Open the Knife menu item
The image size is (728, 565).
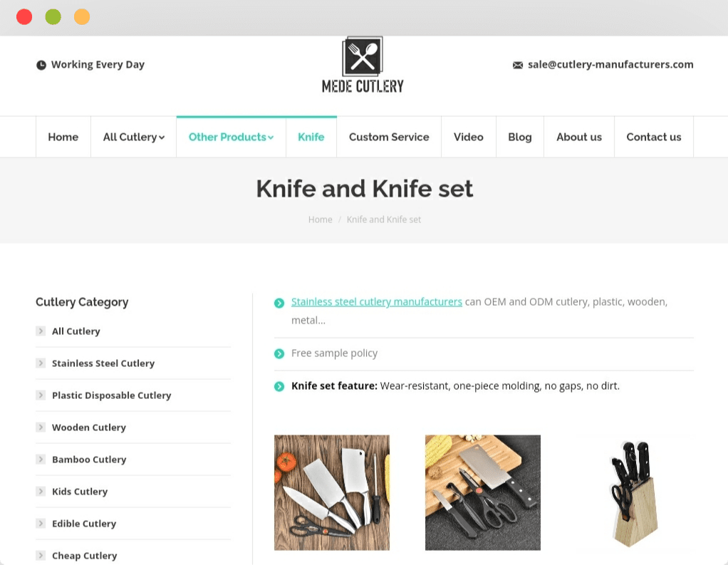click(311, 137)
